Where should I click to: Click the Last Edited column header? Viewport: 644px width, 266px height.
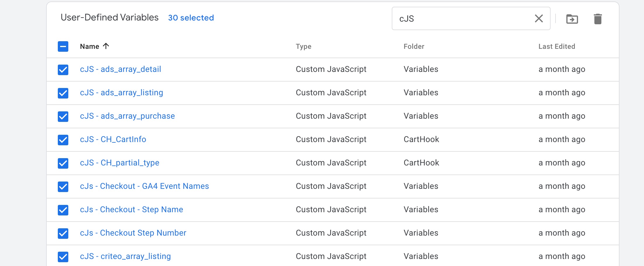tap(557, 46)
